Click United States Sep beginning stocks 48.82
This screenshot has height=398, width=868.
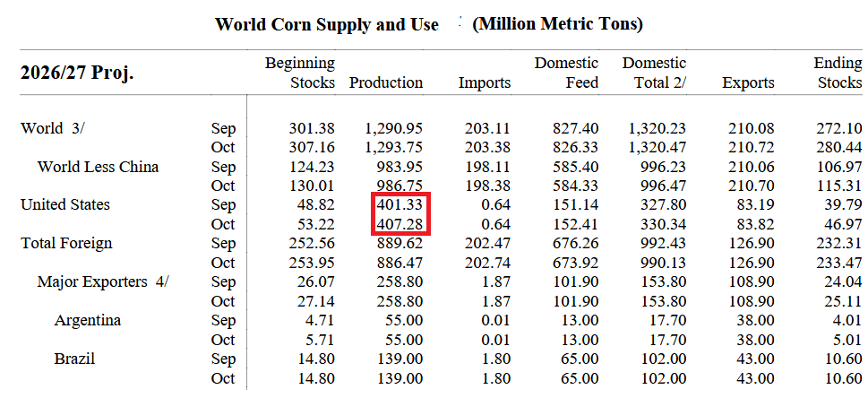[315, 205]
